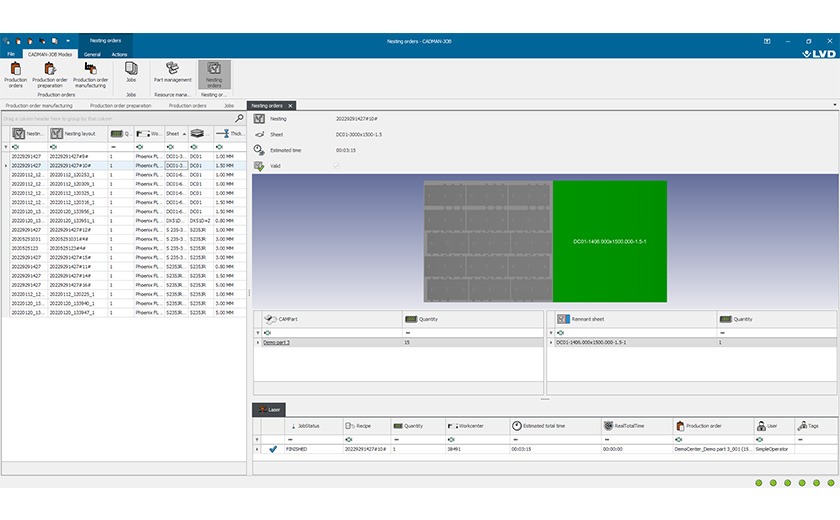Screen dimensions: 840x520
Task: Open filter operator for CAMPart column
Action: [x=267, y=333]
